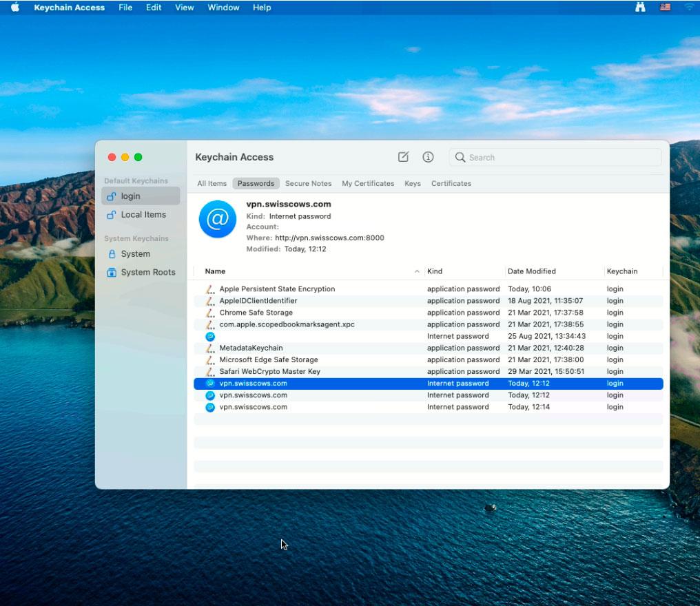The image size is (700, 606).
Task: Select the Apple Persistent State Encryption name
Action: pyautogui.click(x=277, y=289)
